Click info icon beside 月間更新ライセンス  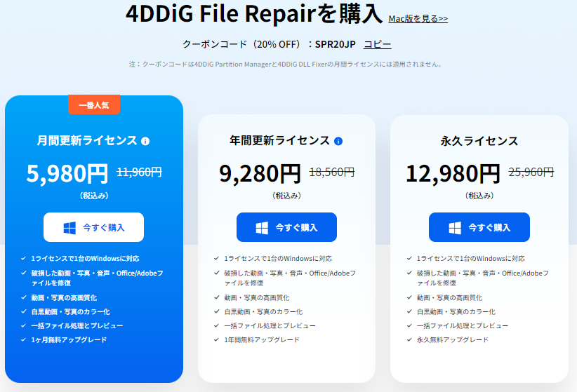tap(145, 141)
